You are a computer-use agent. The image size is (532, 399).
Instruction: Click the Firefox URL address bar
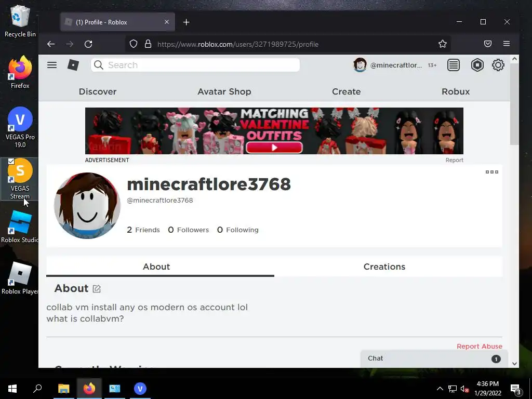(288, 44)
